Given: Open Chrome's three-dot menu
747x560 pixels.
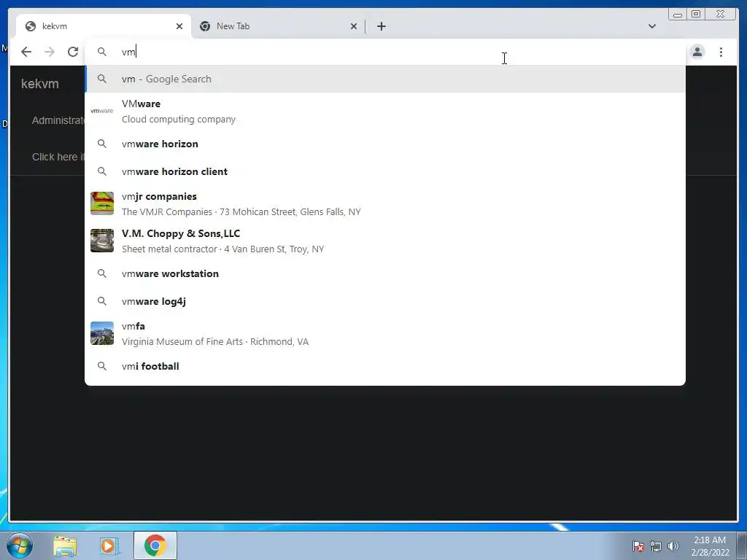Looking at the screenshot, I should point(721,52).
